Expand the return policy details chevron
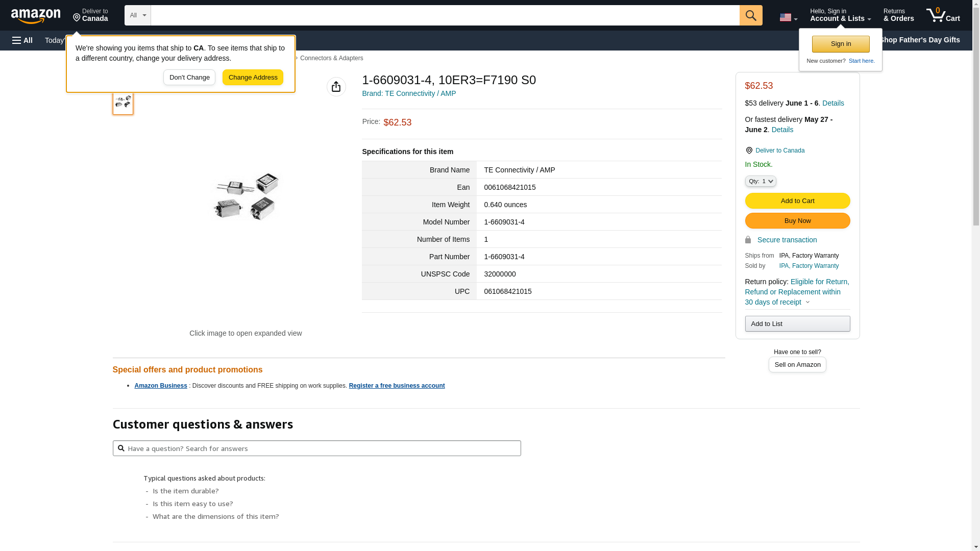 (x=807, y=302)
